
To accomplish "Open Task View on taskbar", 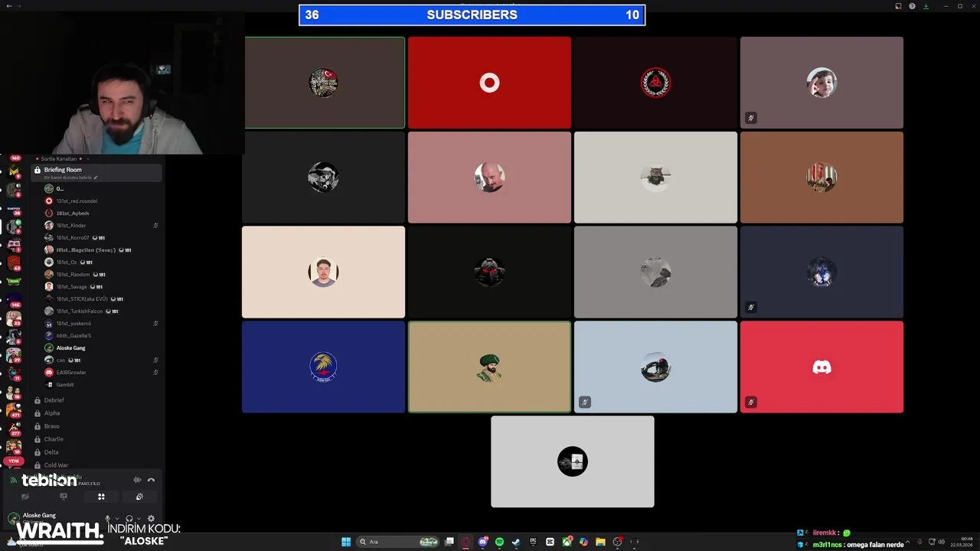I will click(449, 542).
